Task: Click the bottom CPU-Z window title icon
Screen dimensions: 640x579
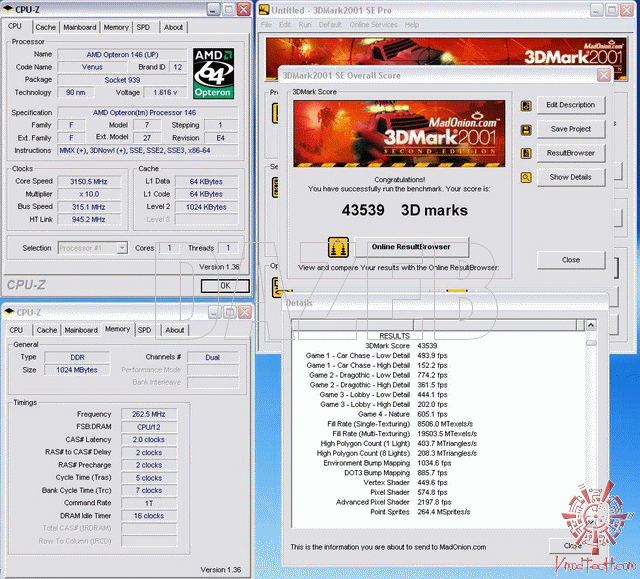Action: coord(9,312)
